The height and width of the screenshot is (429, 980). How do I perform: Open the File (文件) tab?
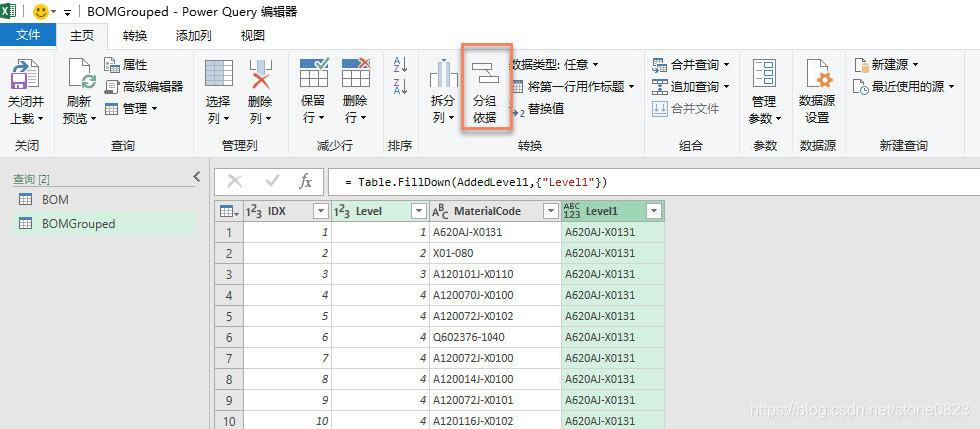pyautogui.click(x=28, y=35)
